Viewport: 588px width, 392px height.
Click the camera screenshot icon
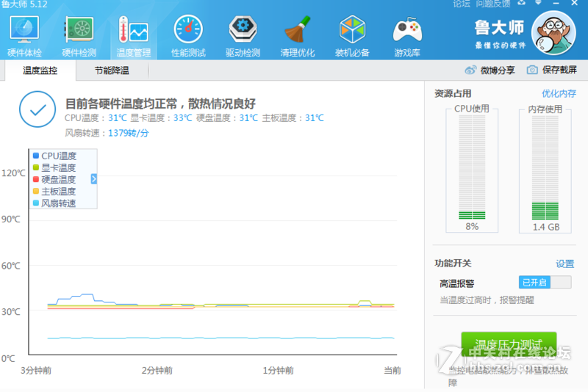click(532, 70)
